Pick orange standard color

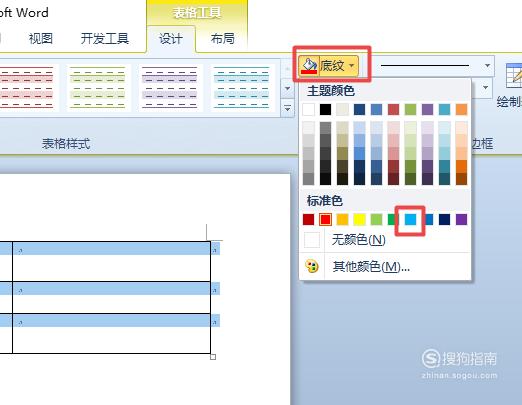(x=342, y=219)
